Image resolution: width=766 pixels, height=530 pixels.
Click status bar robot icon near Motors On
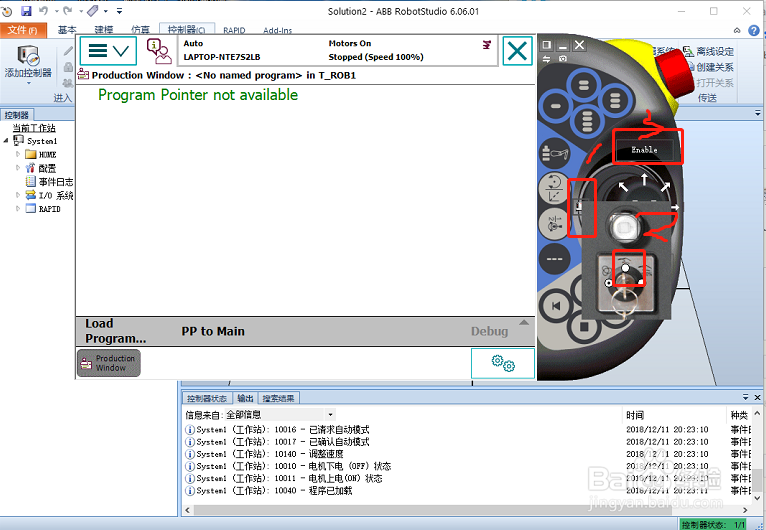coord(487,44)
